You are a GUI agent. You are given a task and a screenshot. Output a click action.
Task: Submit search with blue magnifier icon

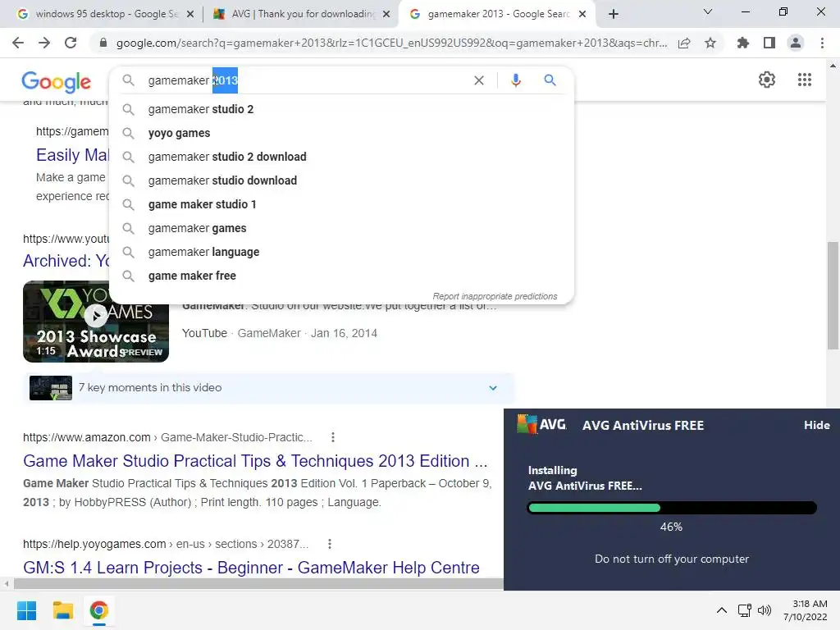click(x=550, y=80)
